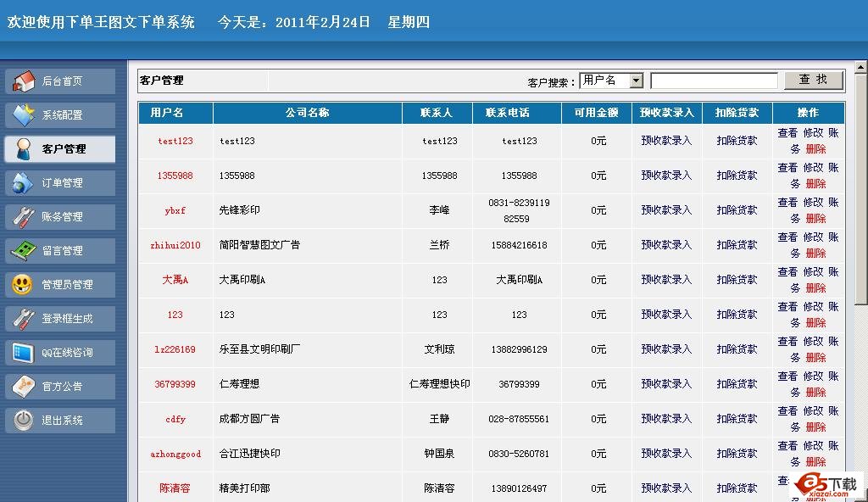Viewport: 868px width, 502px height.
Task: Click 预收款录入 in 乐至县文明印刷厂 row
Action: [666, 349]
